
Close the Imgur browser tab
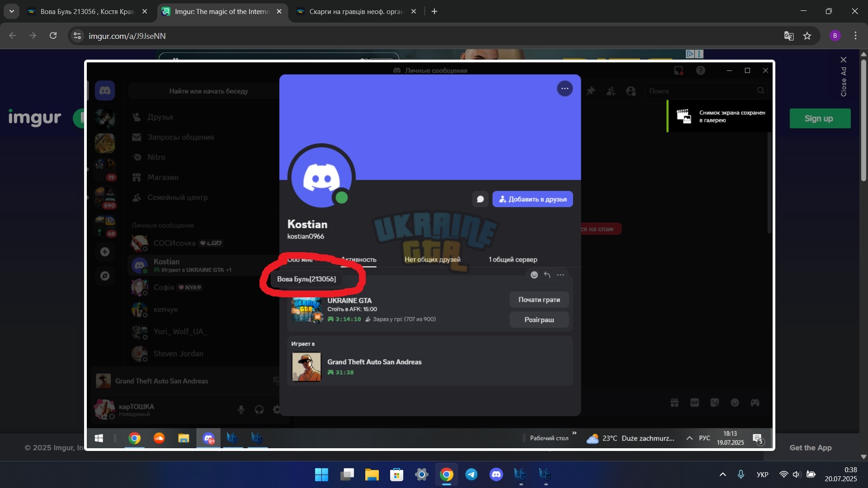pyautogui.click(x=279, y=11)
